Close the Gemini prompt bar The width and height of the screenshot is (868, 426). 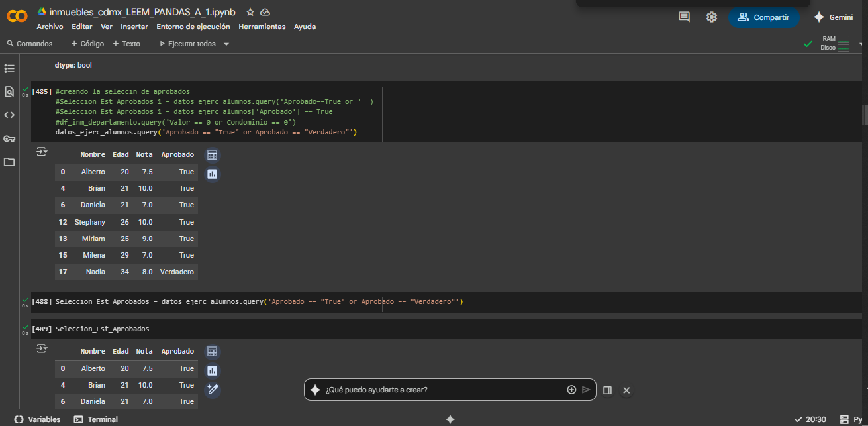(626, 390)
